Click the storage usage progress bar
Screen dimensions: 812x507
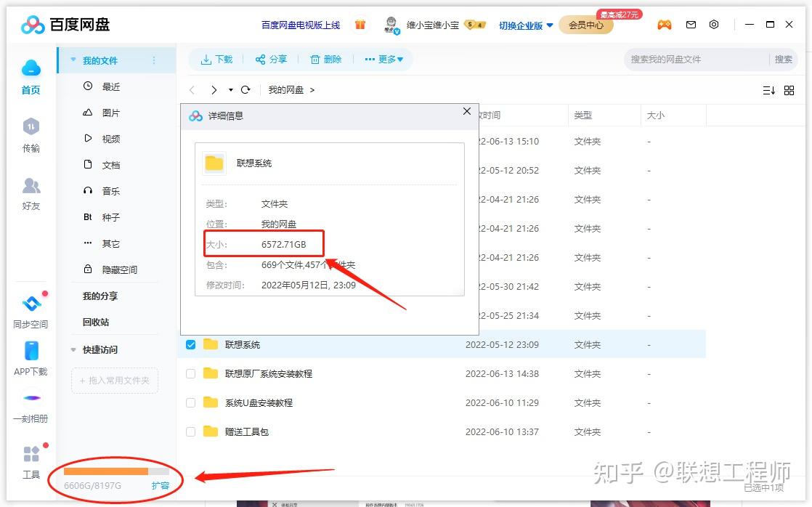tap(116, 471)
